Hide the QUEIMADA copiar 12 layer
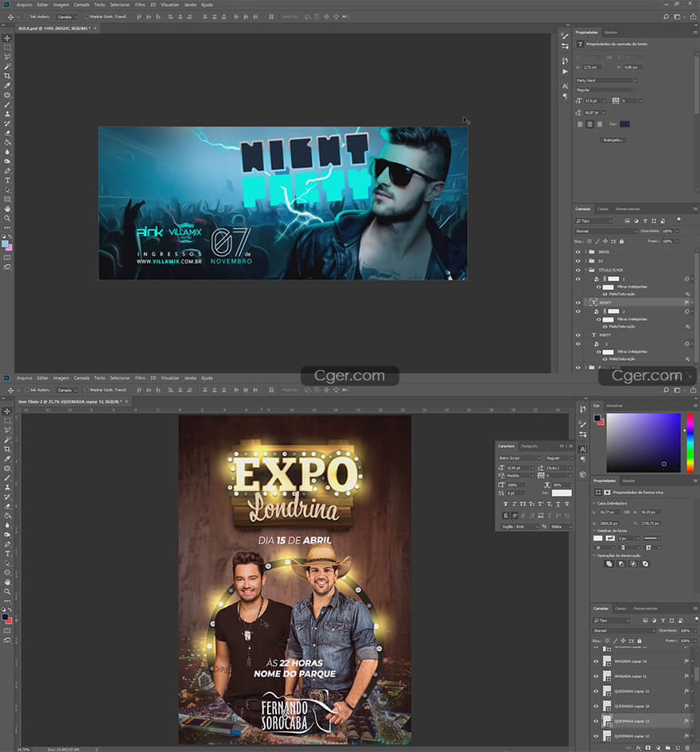The image size is (700, 752). [596, 736]
